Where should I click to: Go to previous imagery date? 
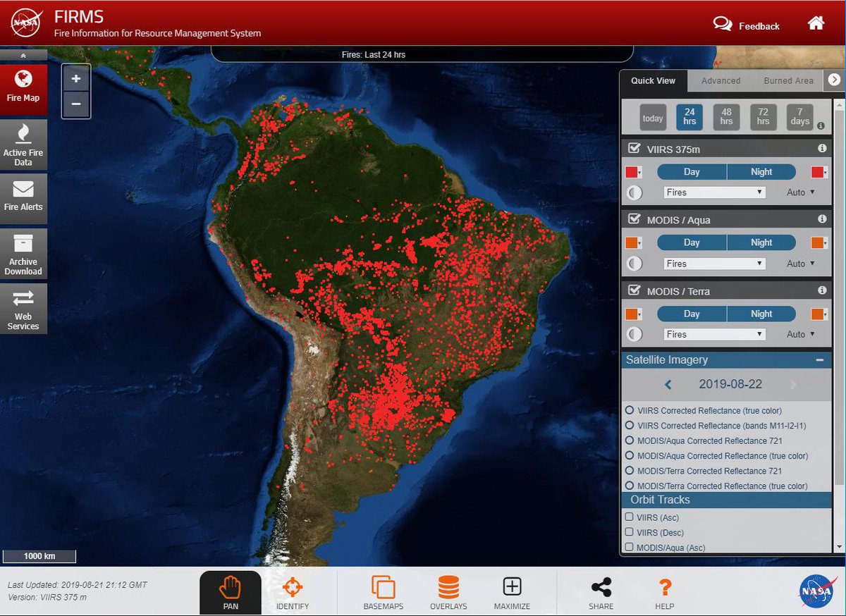coord(668,385)
